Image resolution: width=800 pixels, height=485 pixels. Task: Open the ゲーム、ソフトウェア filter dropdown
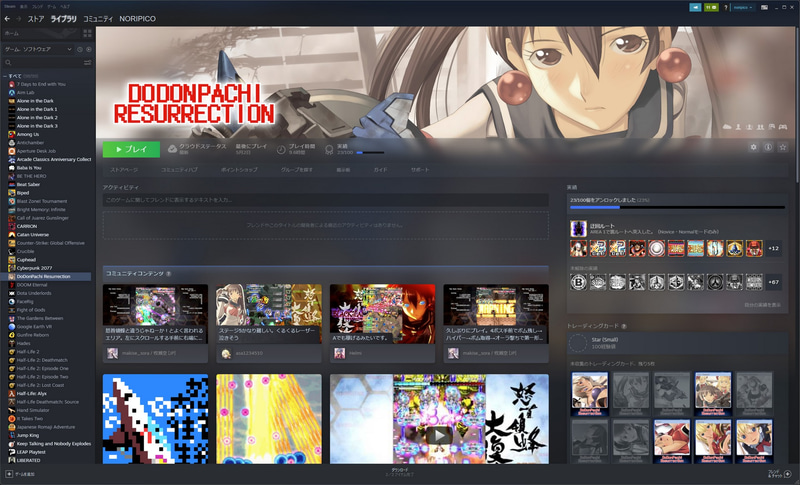click(x=38, y=49)
